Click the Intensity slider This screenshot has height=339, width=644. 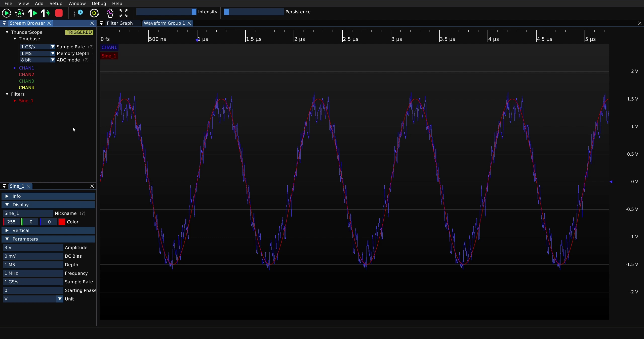(x=166, y=12)
